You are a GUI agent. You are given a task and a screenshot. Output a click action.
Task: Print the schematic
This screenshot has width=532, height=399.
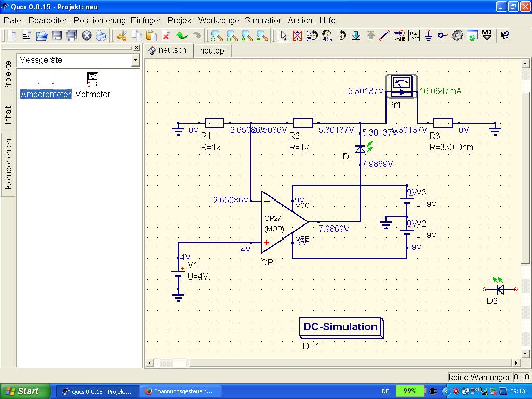point(101,35)
